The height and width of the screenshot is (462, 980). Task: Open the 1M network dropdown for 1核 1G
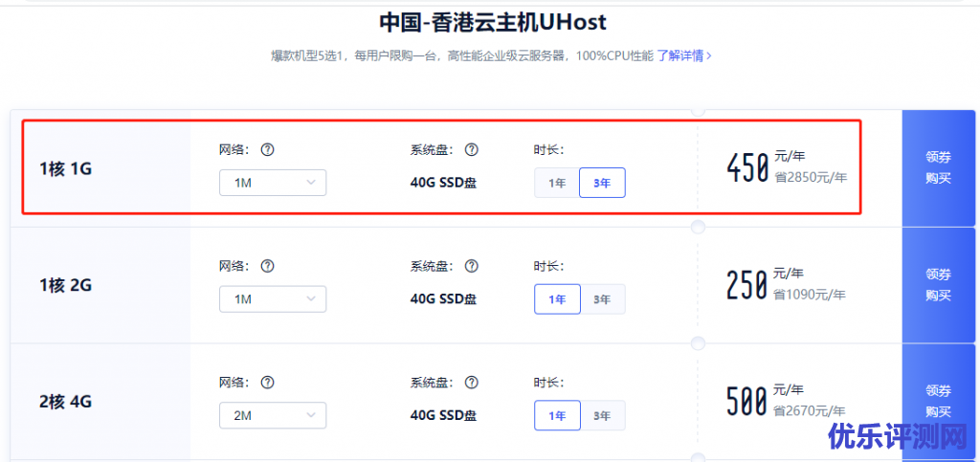273,183
